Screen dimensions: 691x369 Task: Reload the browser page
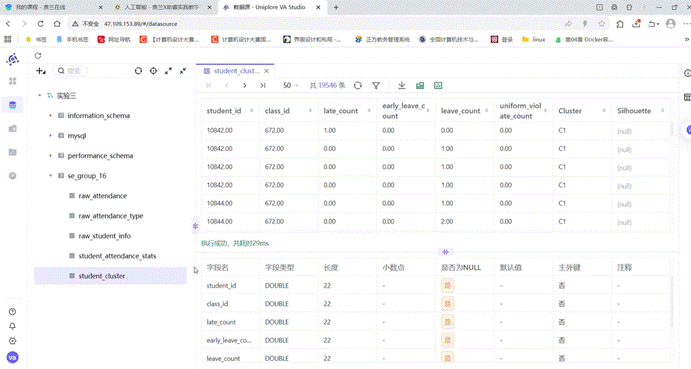point(41,24)
